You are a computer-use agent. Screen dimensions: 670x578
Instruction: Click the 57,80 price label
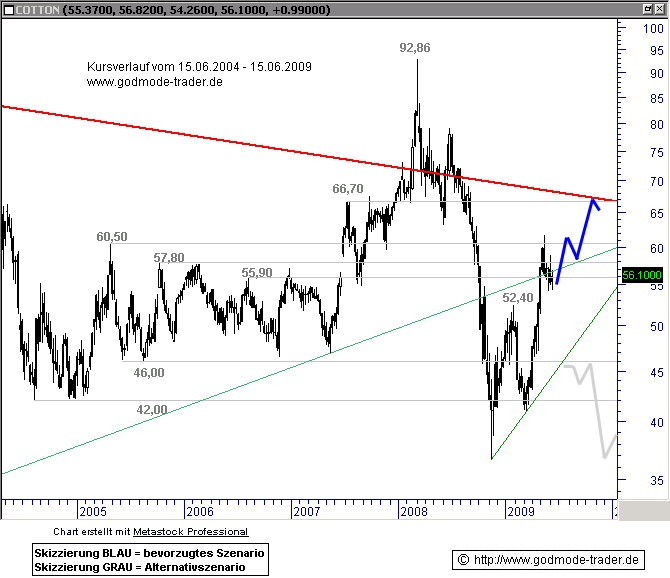[x=169, y=258]
